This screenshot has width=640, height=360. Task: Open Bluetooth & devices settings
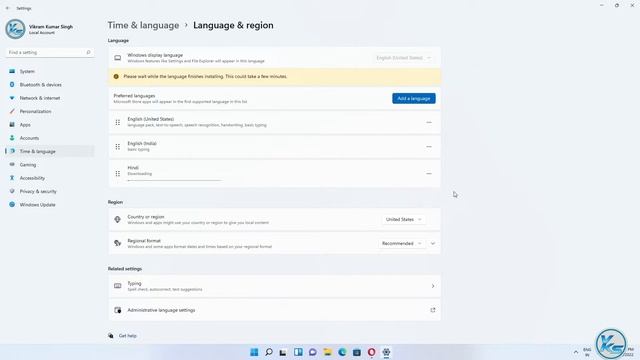coord(49,84)
